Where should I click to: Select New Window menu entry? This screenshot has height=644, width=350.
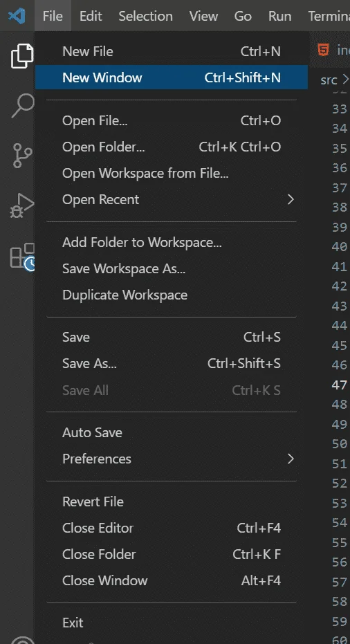172,77
